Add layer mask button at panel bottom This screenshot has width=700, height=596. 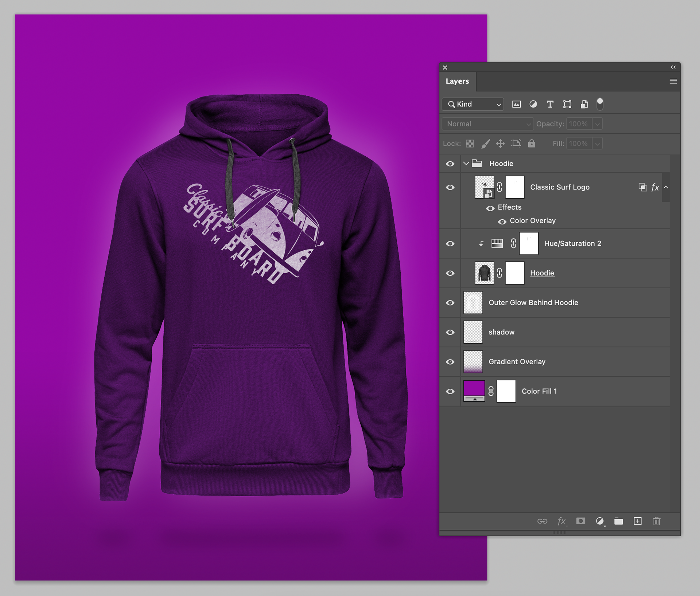581,521
